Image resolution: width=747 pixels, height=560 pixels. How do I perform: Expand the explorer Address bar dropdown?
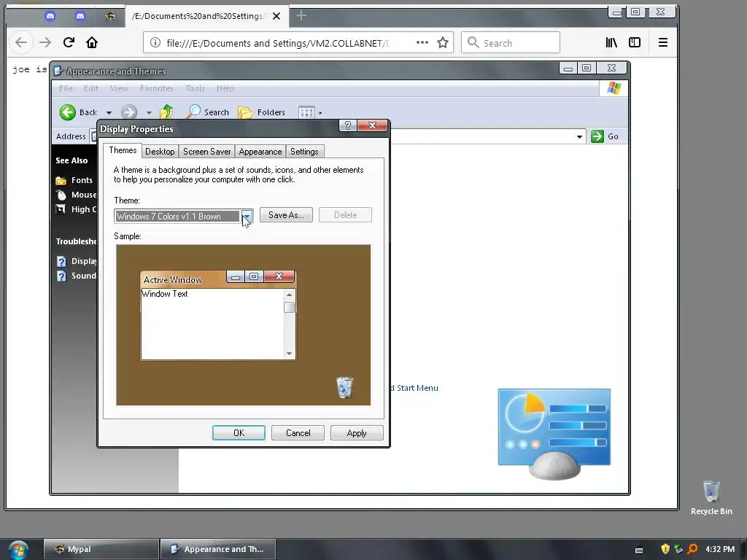coord(579,136)
